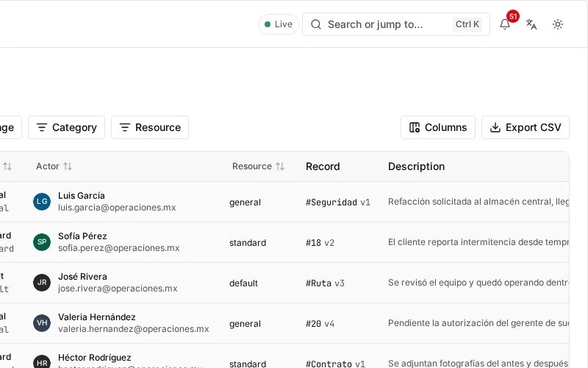The height and width of the screenshot is (368, 588).
Task: Sort table by Actor column
Action: coord(54,166)
